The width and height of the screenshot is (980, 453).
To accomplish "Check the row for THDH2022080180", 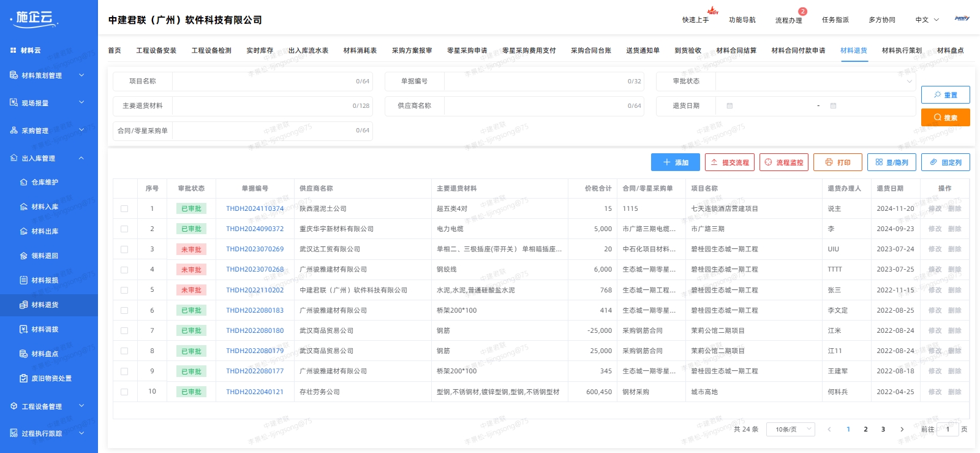I will [124, 330].
